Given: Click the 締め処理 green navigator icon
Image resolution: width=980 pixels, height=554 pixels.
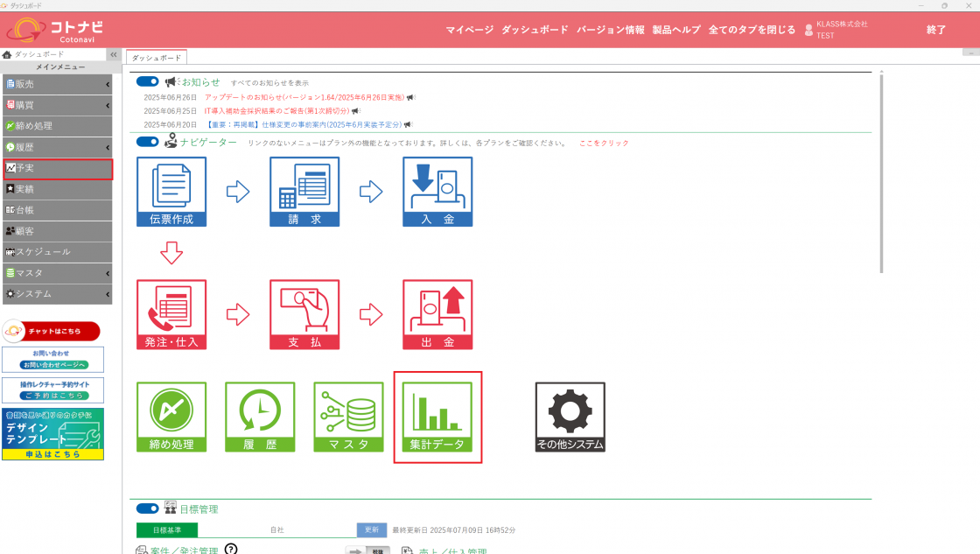Looking at the screenshot, I should click(x=171, y=417).
